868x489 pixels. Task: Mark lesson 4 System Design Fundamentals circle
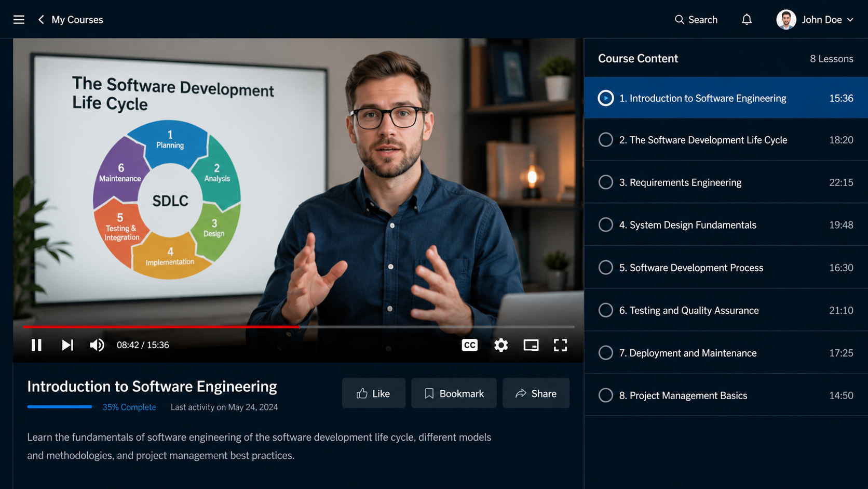[605, 225]
